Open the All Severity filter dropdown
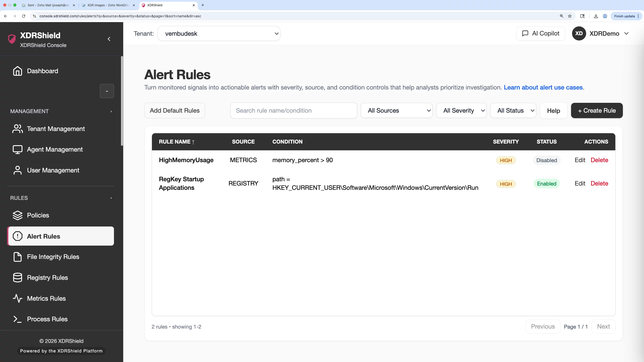The height and width of the screenshot is (362, 644). tap(461, 110)
